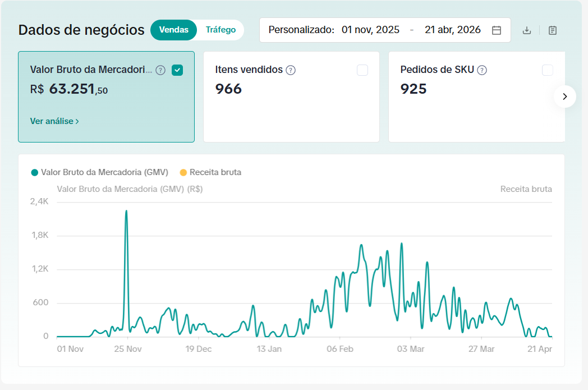Image resolution: width=588 pixels, height=390 pixels.
Task: Switch to the Tráfego tab
Action: (220, 30)
